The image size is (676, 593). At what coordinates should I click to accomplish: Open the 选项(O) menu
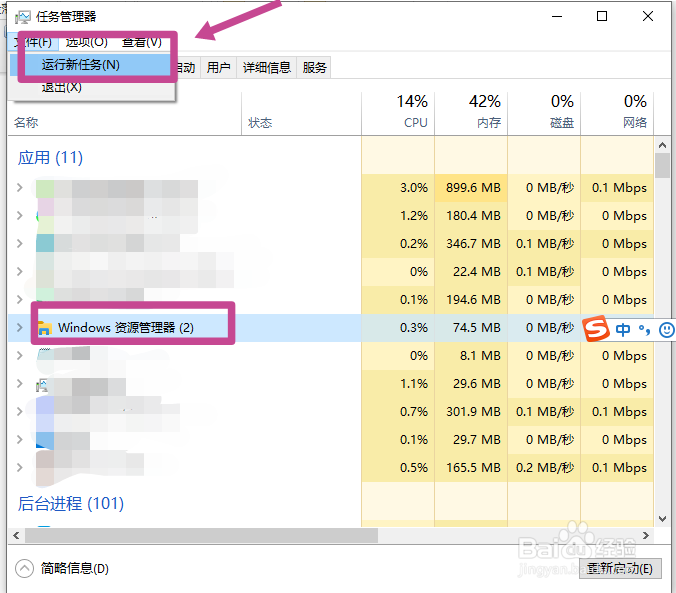pos(87,42)
